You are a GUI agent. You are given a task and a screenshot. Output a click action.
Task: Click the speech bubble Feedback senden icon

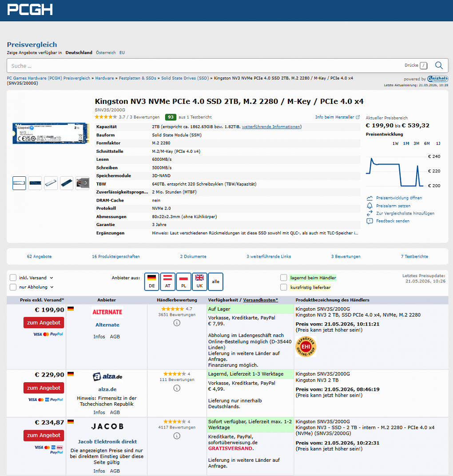(370, 221)
